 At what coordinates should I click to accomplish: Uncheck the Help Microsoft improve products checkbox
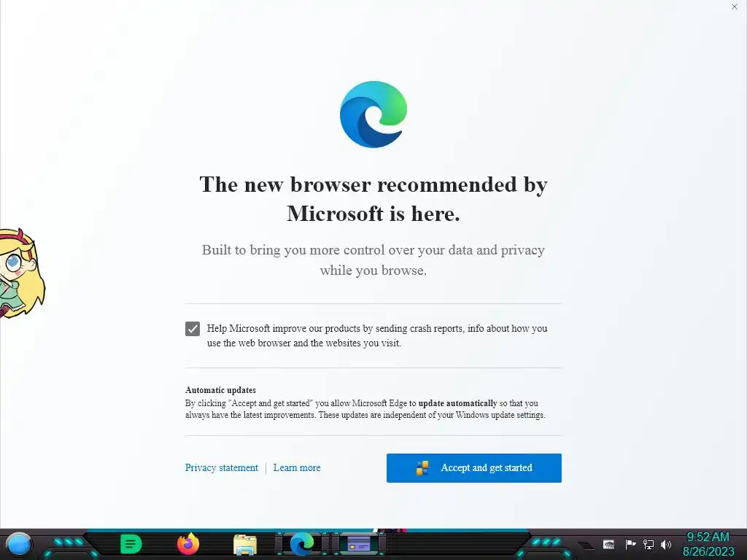point(193,329)
